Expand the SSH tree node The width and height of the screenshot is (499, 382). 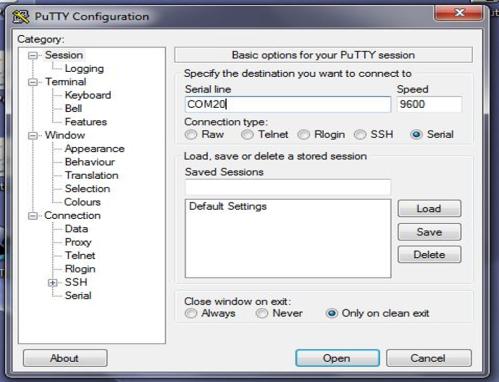[52, 283]
